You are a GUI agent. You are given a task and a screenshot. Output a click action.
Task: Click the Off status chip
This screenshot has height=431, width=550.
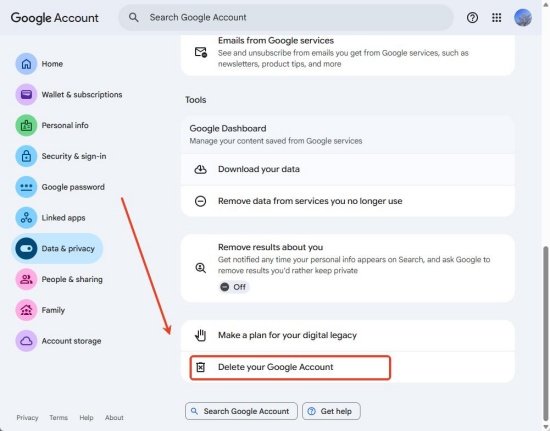(x=233, y=287)
